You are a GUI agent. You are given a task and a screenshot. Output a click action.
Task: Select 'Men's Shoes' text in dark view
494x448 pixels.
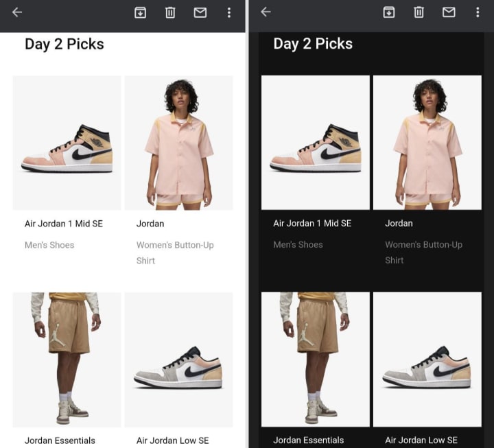coord(298,245)
